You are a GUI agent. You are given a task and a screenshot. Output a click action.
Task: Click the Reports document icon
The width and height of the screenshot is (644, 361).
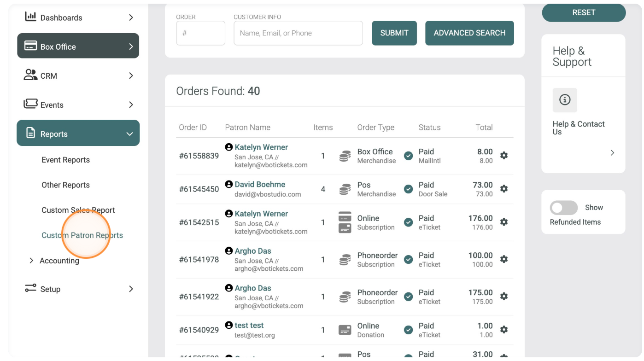tap(30, 133)
